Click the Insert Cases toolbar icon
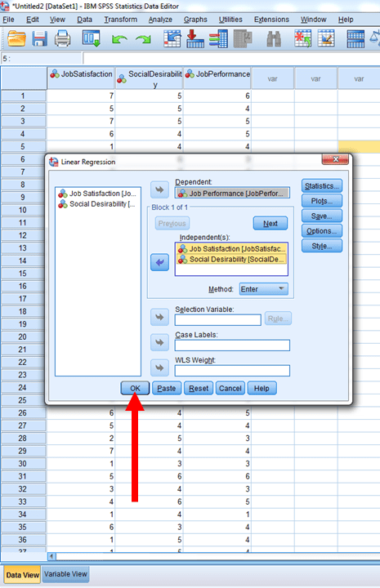The width and height of the screenshot is (380, 588). click(302, 38)
